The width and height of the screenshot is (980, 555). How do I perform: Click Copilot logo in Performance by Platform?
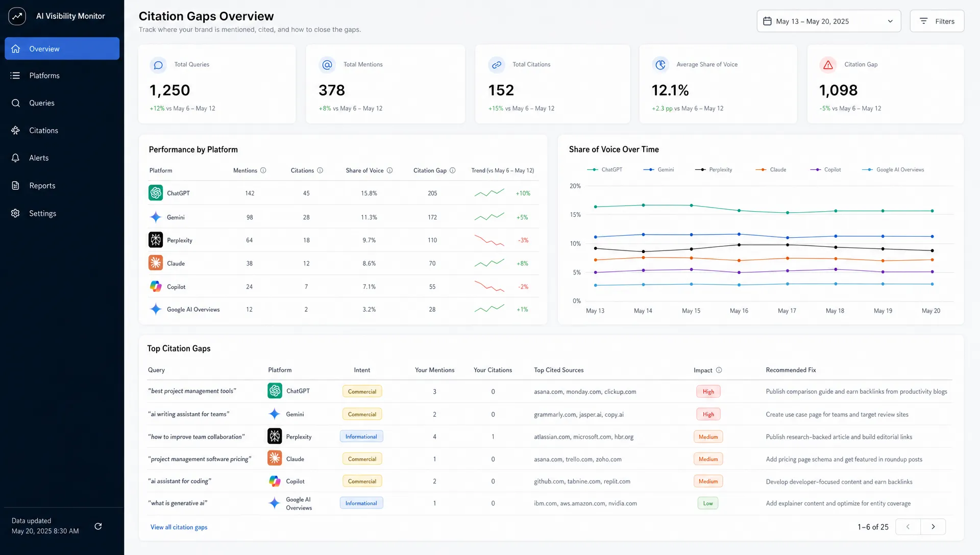click(156, 286)
